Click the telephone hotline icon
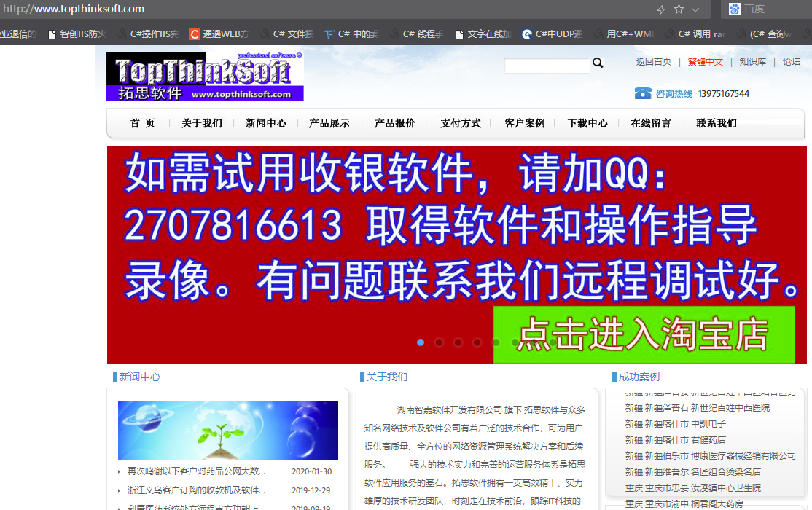This screenshot has width=812, height=510. coord(642,93)
